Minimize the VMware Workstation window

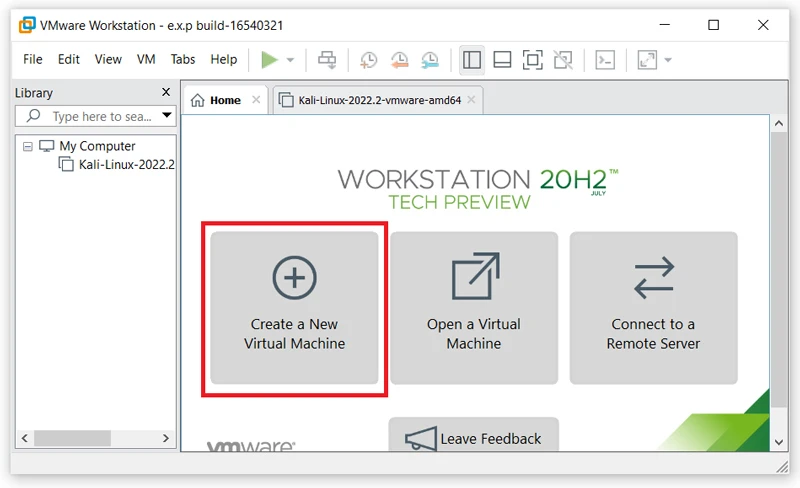point(664,25)
